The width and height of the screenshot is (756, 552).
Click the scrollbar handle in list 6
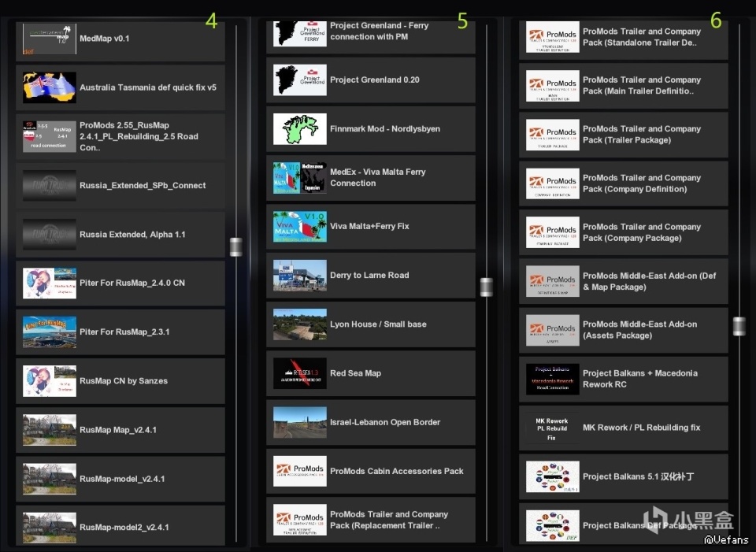[x=739, y=326]
